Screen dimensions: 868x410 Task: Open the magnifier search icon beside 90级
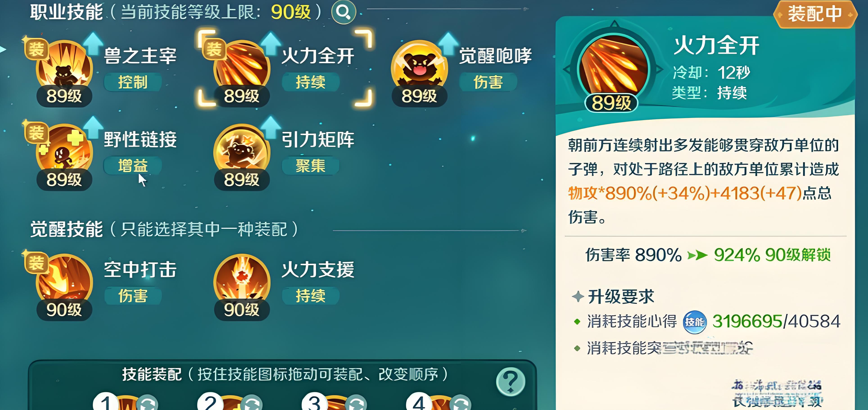click(344, 12)
